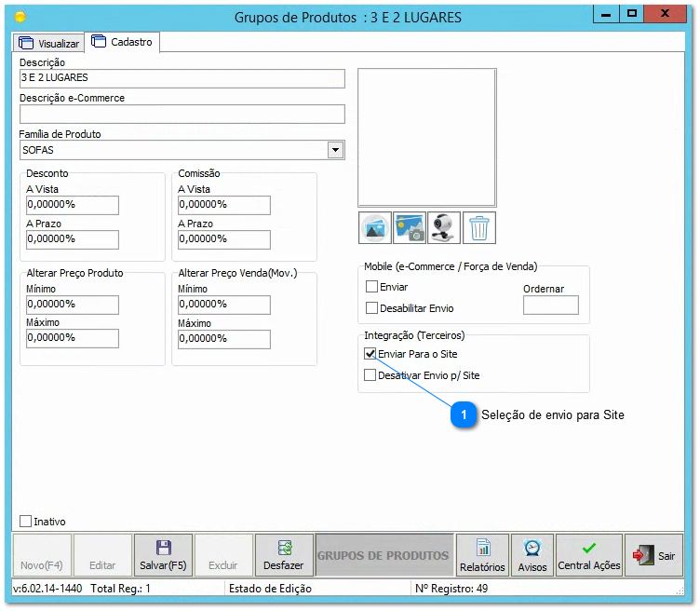700x611 pixels.
Task: Save the record with Salvar(F5)
Action: pyautogui.click(x=163, y=555)
